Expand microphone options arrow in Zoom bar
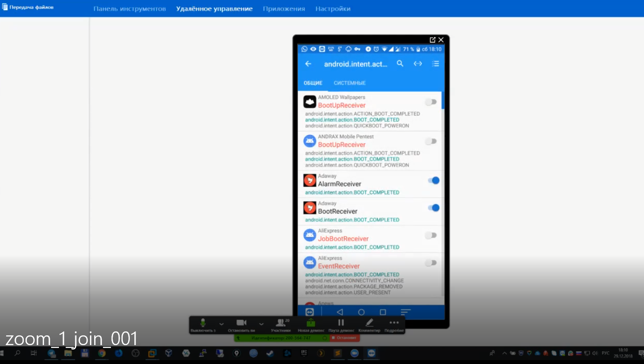The image size is (644, 364). (x=221, y=324)
